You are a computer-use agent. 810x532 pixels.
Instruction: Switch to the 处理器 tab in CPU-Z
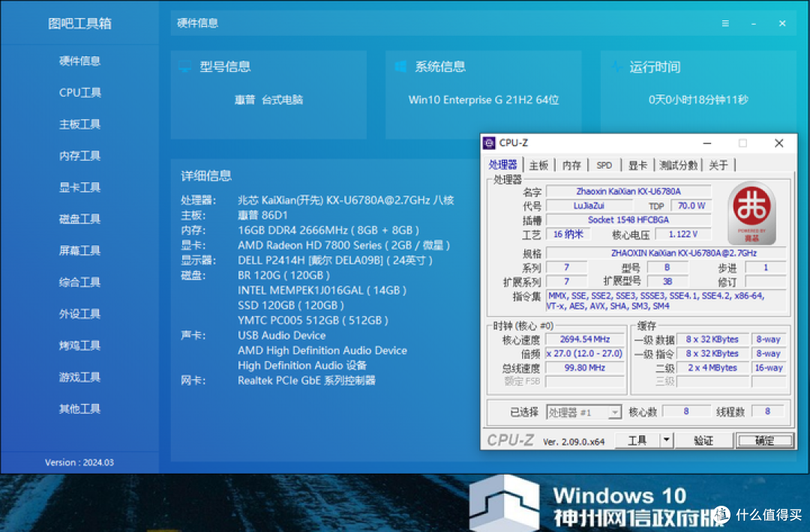(x=502, y=165)
